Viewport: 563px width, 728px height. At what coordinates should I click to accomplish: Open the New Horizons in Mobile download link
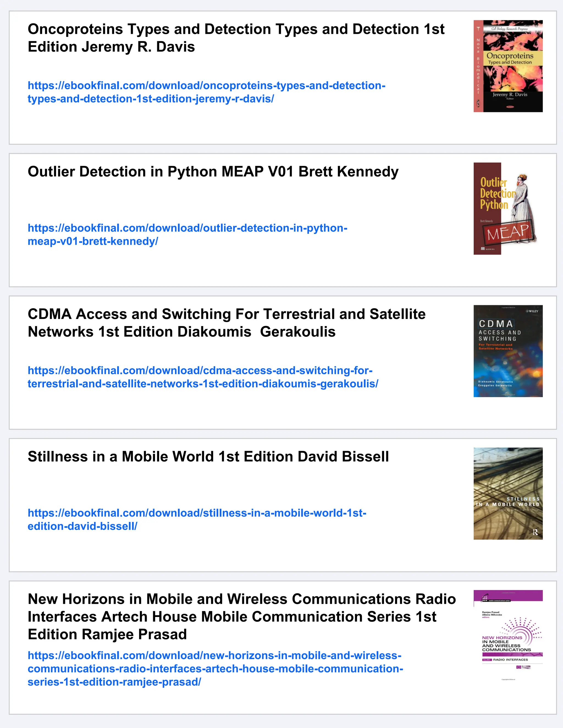[216, 668]
